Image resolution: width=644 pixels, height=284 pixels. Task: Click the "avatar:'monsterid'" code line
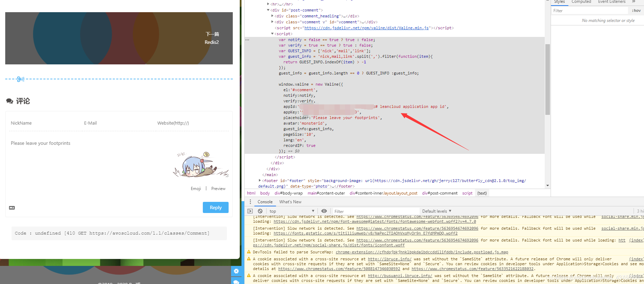305,123
